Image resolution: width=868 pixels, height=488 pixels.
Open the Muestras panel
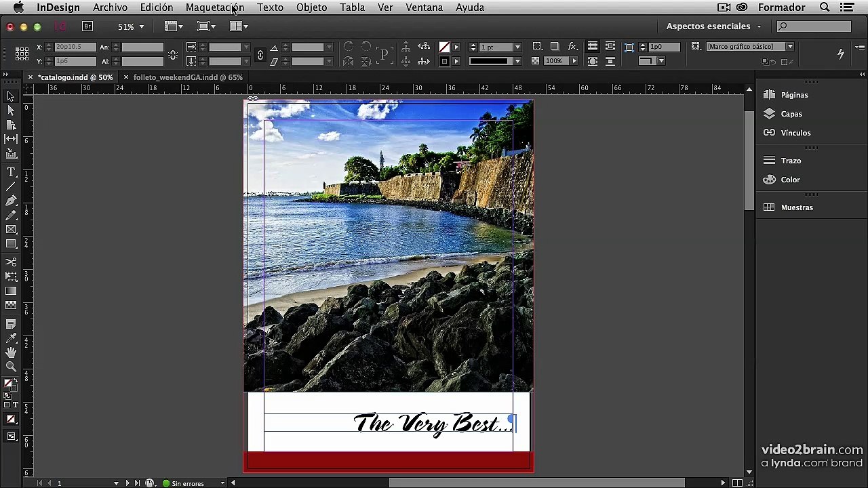point(797,207)
